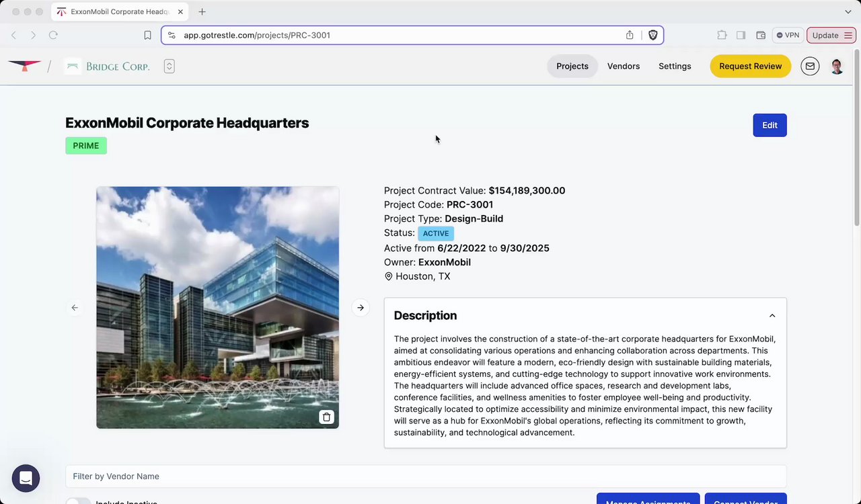
Task: Collapse the Description section
Action: [772, 316]
